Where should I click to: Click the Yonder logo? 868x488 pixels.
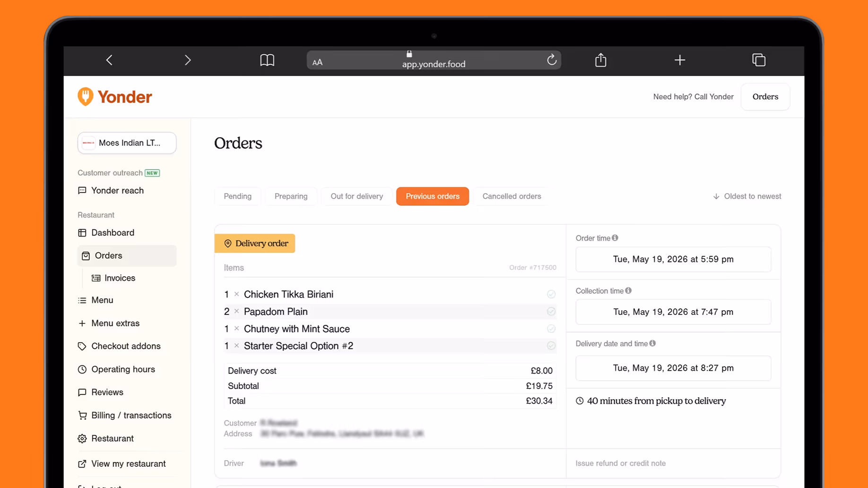pyautogui.click(x=115, y=96)
